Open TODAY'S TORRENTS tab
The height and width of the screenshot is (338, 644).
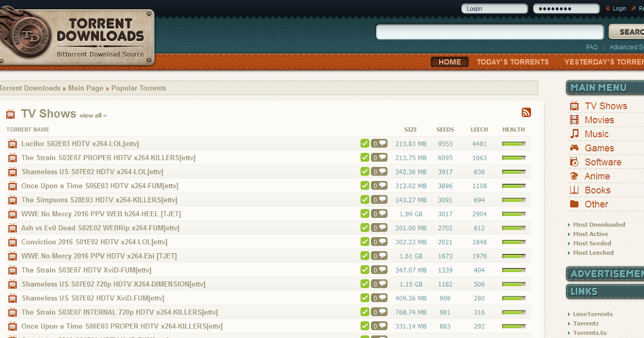tap(513, 62)
